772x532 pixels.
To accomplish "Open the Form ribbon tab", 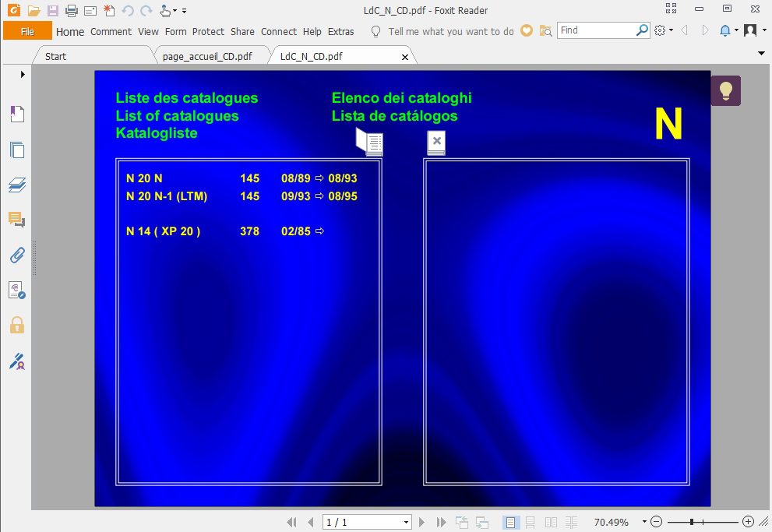I will tap(176, 31).
